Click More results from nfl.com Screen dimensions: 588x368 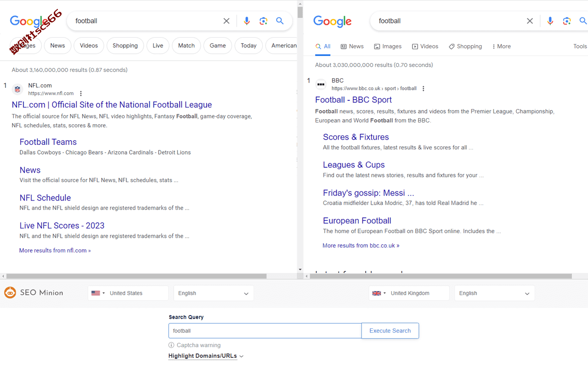[55, 251]
